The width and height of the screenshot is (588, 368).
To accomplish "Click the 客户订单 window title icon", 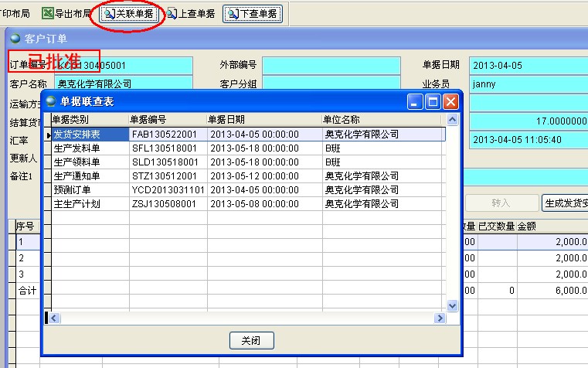I will 15,38.
